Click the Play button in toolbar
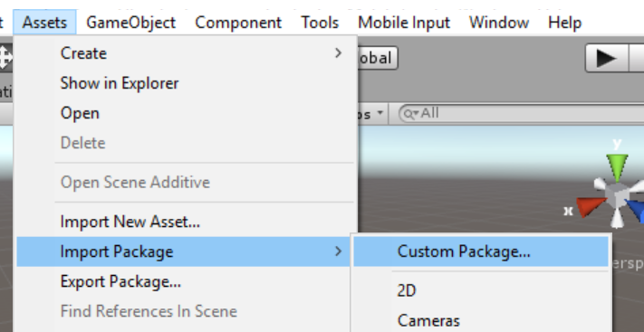 (607, 59)
